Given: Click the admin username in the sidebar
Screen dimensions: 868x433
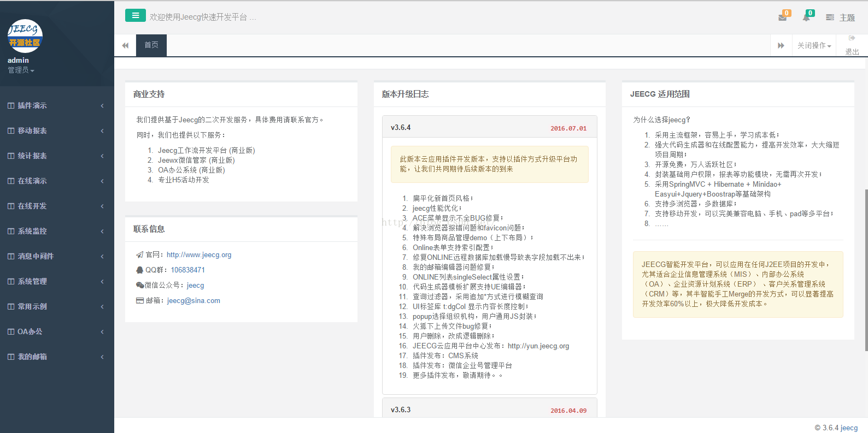Looking at the screenshot, I should [18, 60].
